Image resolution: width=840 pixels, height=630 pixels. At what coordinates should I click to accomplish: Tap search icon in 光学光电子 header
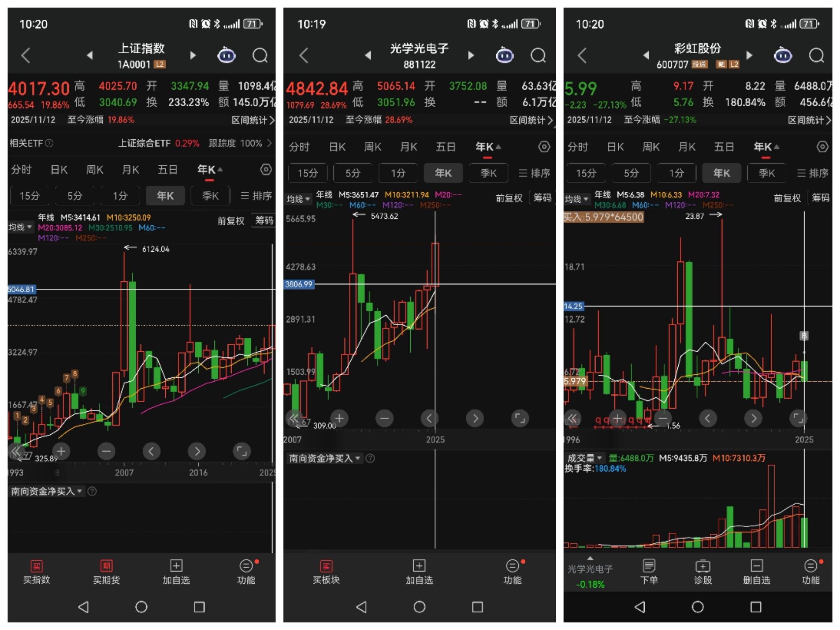pyautogui.click(x=538, y=55)
